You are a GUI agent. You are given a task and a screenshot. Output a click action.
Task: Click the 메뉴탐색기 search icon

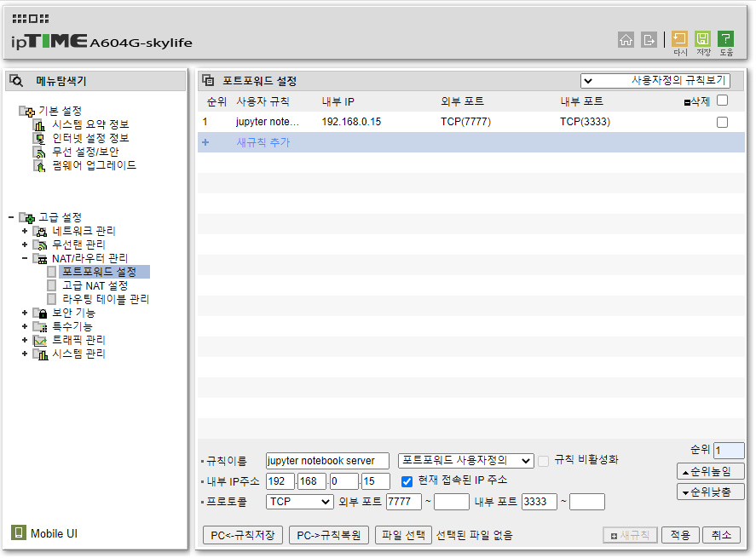click(16, 80)
